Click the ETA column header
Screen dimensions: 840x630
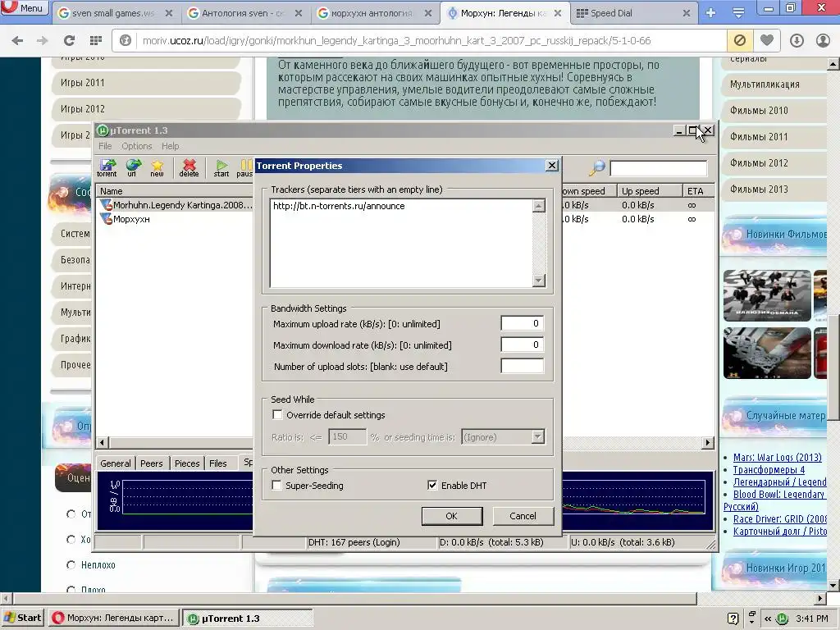(698, 191)
